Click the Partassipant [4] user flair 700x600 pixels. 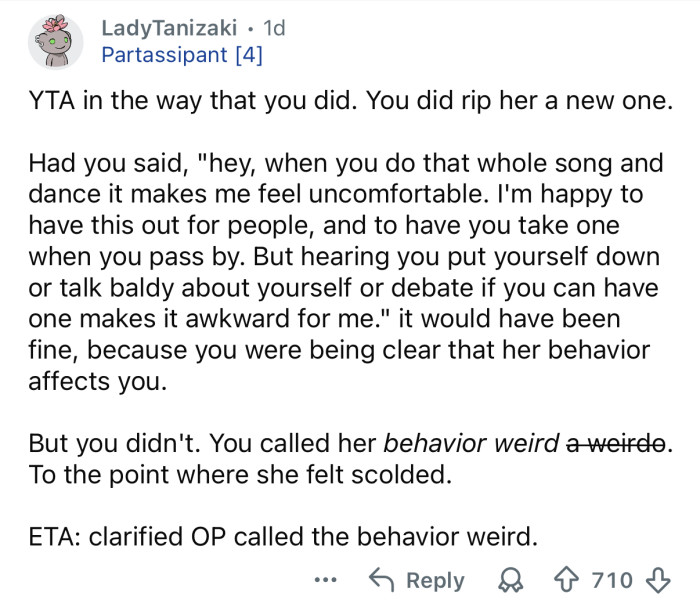tap(182, 54)
